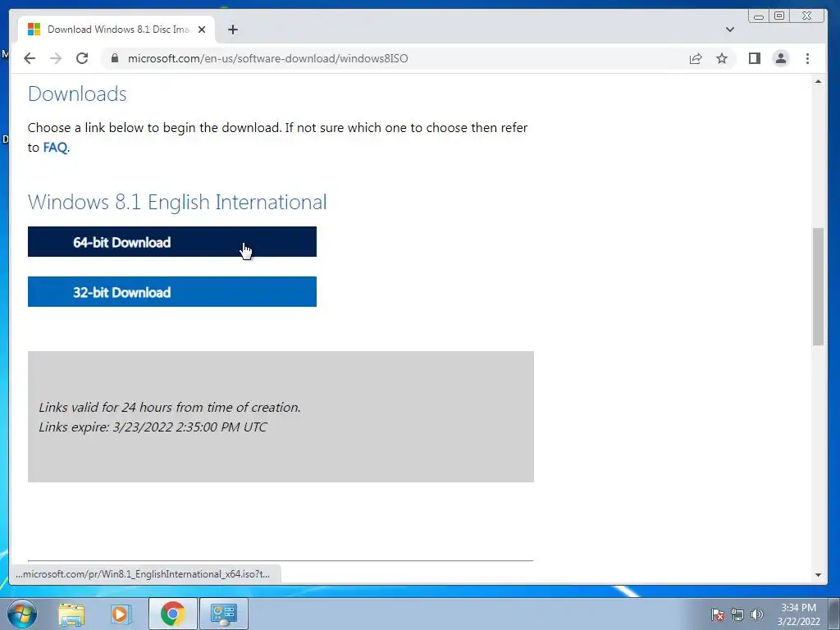Click the browser forward arrow
Viewport: 840px width, 630px height.
click(x=56, y=58)
